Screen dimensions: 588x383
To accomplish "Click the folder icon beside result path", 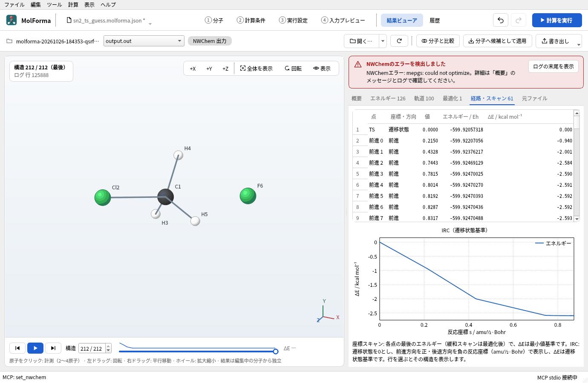I will (9, 41).
